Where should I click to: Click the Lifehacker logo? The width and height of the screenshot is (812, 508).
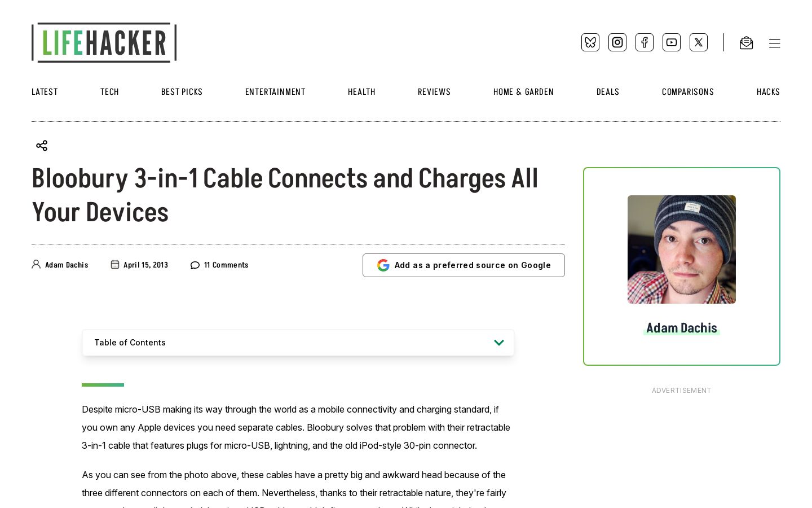click(104, 42)
